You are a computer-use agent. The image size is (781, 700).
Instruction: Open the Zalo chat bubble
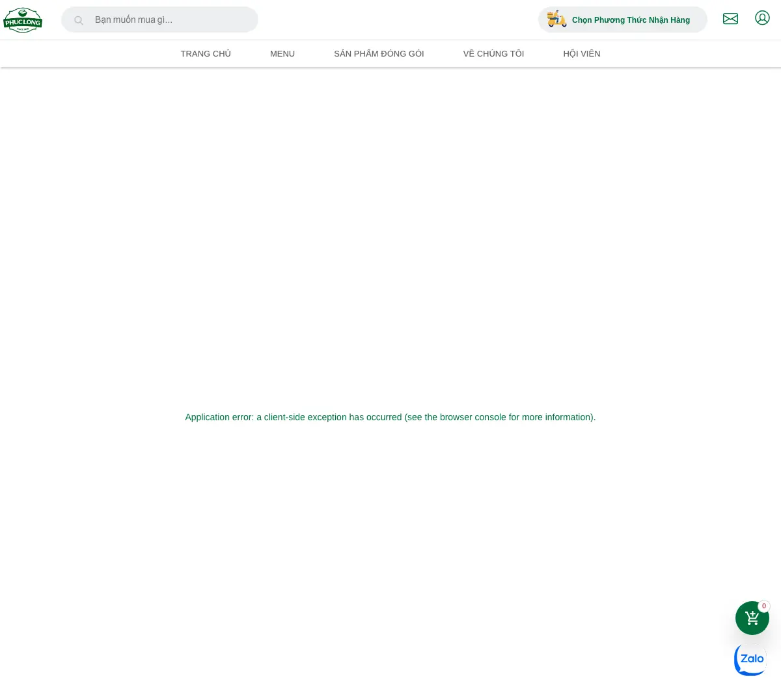tap(751, 660)
